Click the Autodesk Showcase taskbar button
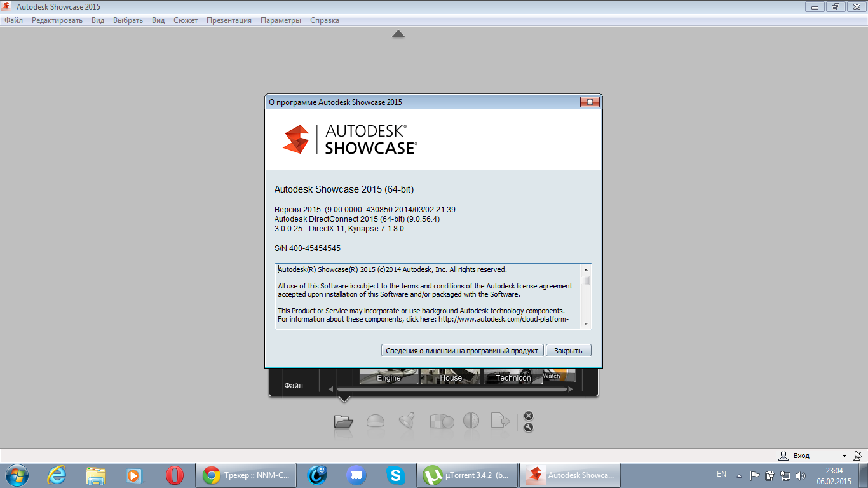 pos(570,475)
